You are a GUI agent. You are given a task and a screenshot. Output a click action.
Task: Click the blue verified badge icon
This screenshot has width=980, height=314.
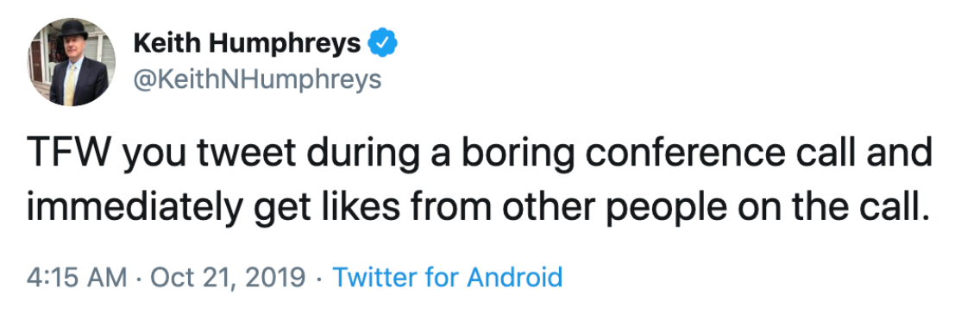tap(382, 43)
